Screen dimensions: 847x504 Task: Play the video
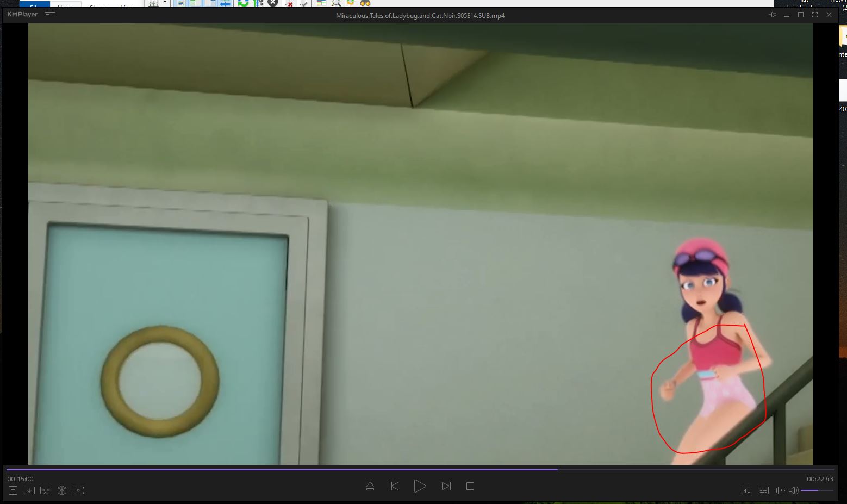click(420, 486)
